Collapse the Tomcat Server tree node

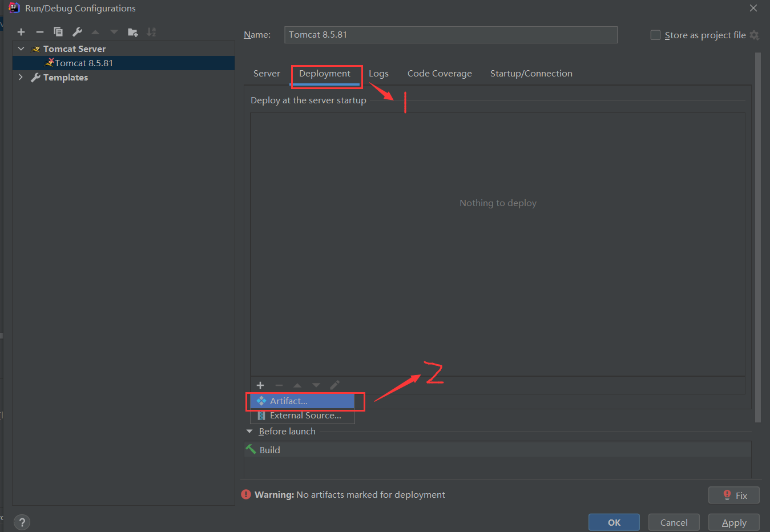21,49
